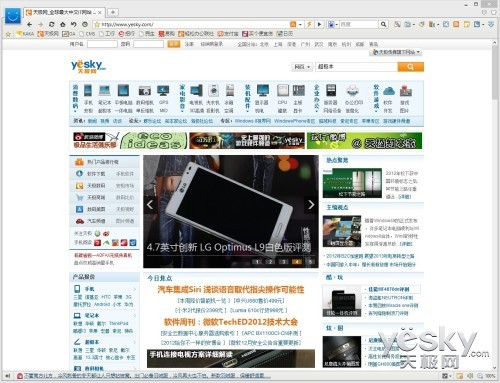Open the favorites star on bookmarks bar
The width and height of the screenshot is (500, 383).
click(x=8, y=34)
